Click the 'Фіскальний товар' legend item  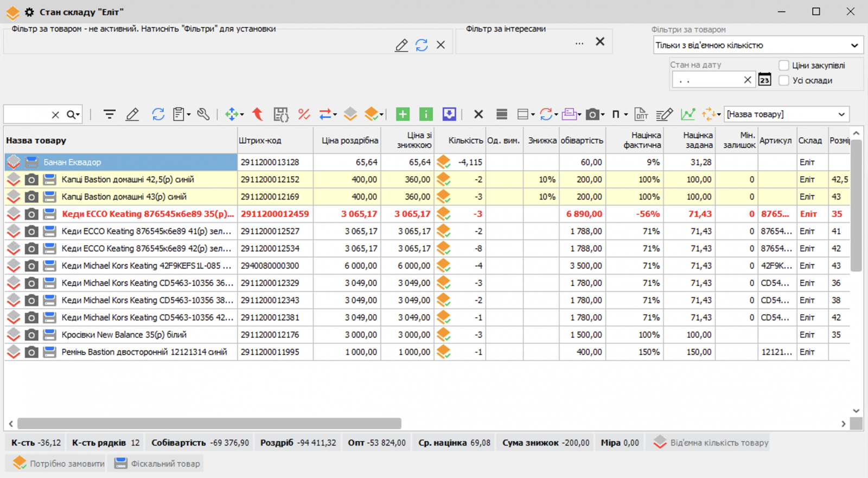157,463
